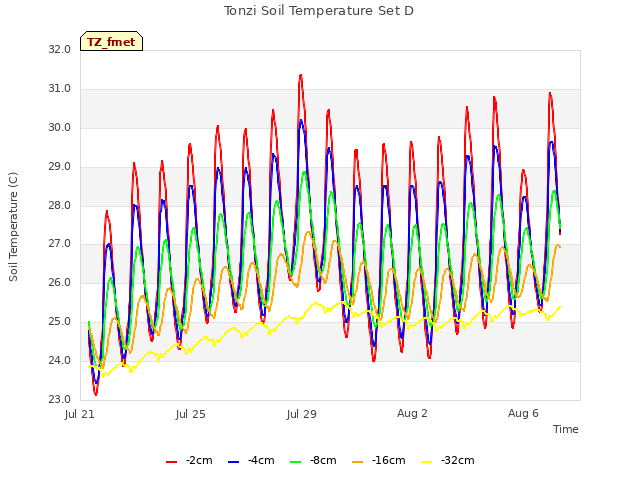Click the 27.0 y-axis tick label
Viewport: 640px width, 480px height.
(60, 244)
